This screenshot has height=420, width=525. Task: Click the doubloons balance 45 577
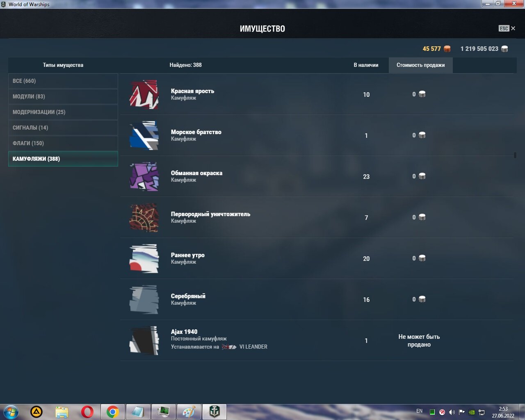coord(431,49)
